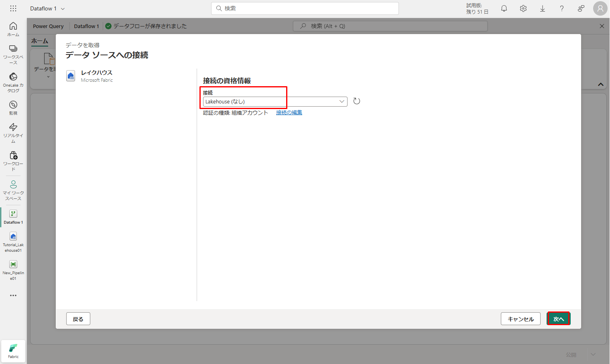Image resolution: width=610 pixels, height=364 pixels.
Task: Click the レイクハウス connector icon
Action: tap(71, 76)
